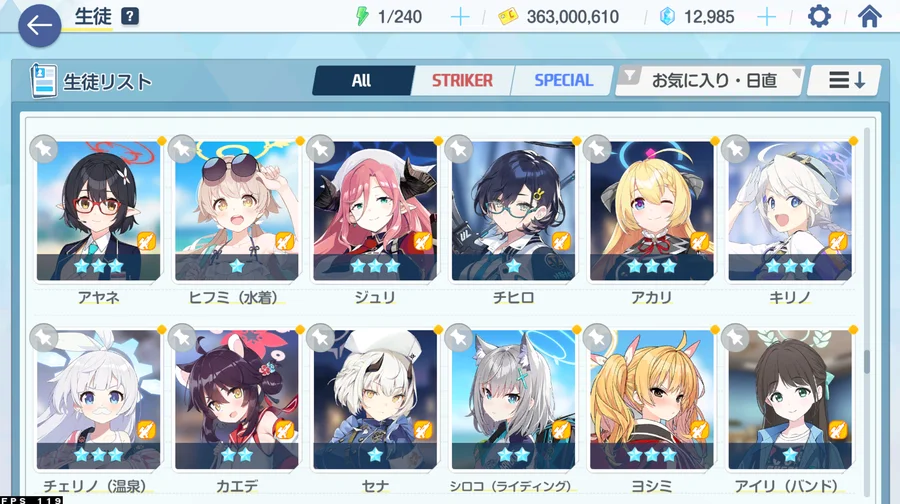Toggle the sort order list-arrow button
Screen dimensions: 900x504
[845, 81]
